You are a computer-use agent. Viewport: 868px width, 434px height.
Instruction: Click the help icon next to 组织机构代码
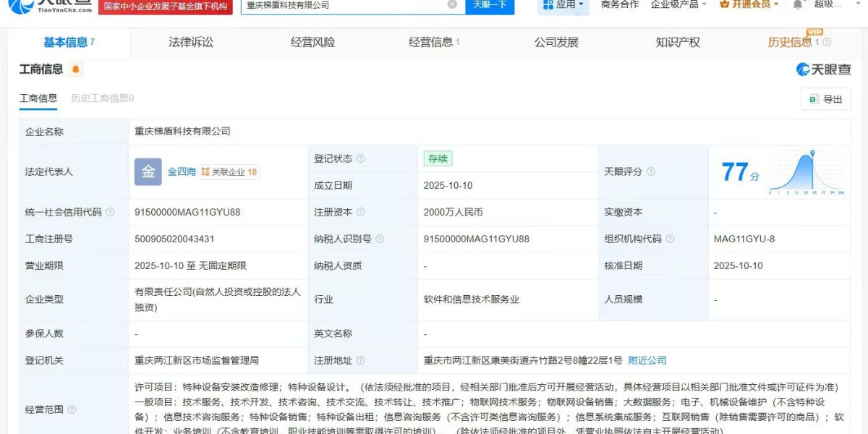point(670,239)
